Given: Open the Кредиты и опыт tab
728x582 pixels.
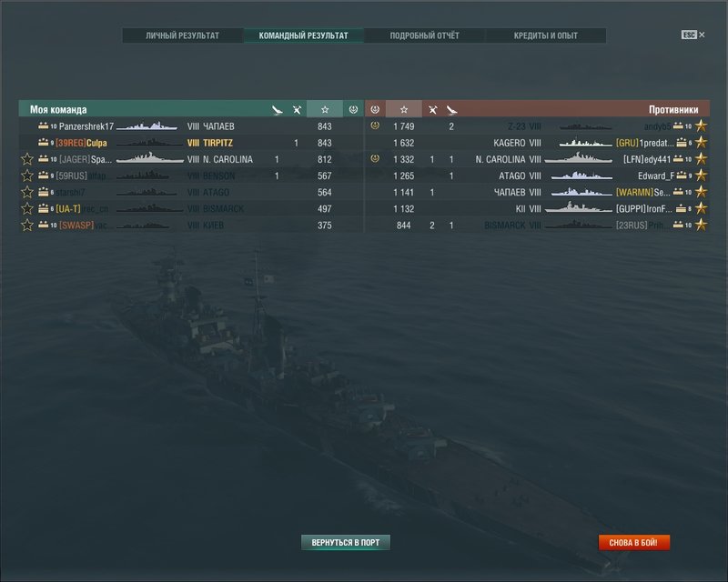Looking at the screenshot, I should pos(545,35).
